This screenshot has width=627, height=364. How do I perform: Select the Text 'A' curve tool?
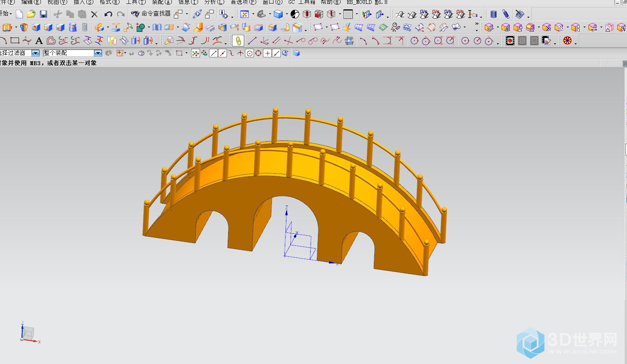[39, 41]
